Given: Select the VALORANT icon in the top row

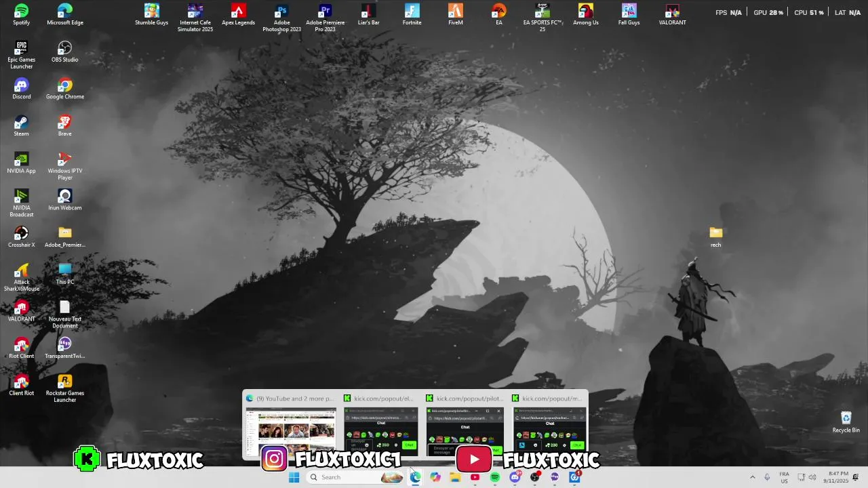Looking at the screenshot, I should 672,15.
